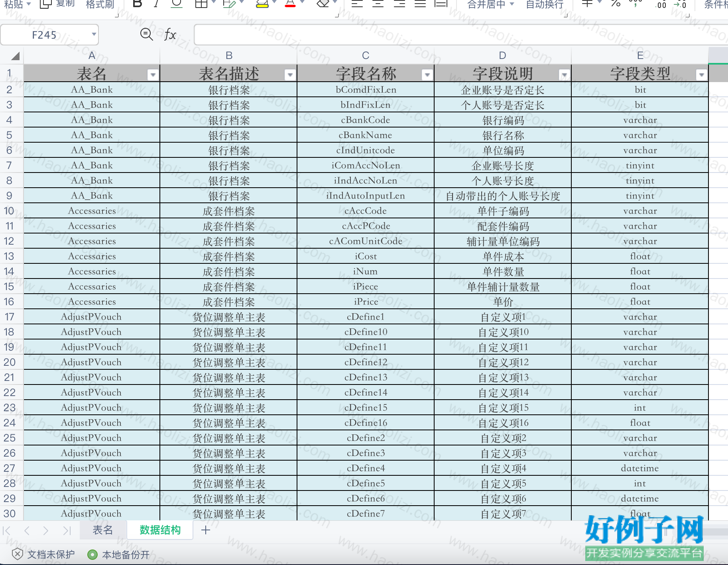This screenshot has height=565, width=728.
Task: Go to last sheet arrow
Action: point(67,530)
